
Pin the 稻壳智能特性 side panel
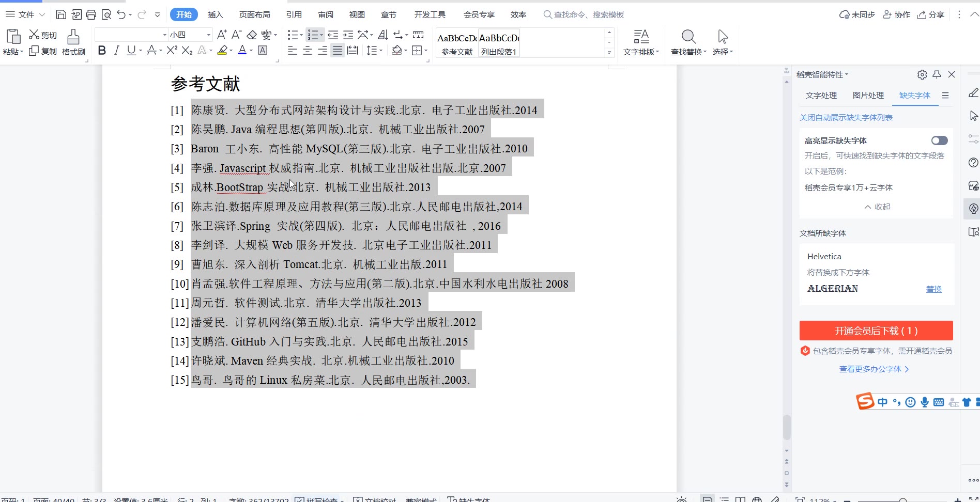937,74
